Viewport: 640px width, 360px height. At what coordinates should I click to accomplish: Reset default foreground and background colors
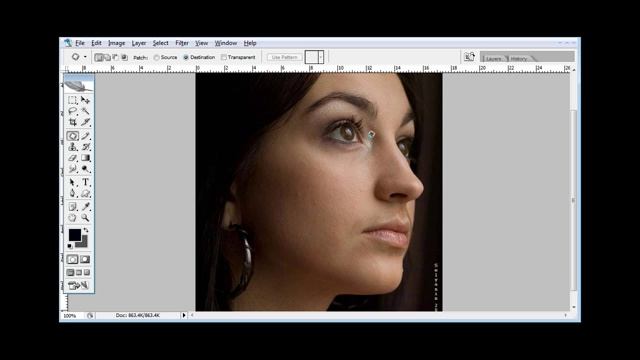[70, 246]
